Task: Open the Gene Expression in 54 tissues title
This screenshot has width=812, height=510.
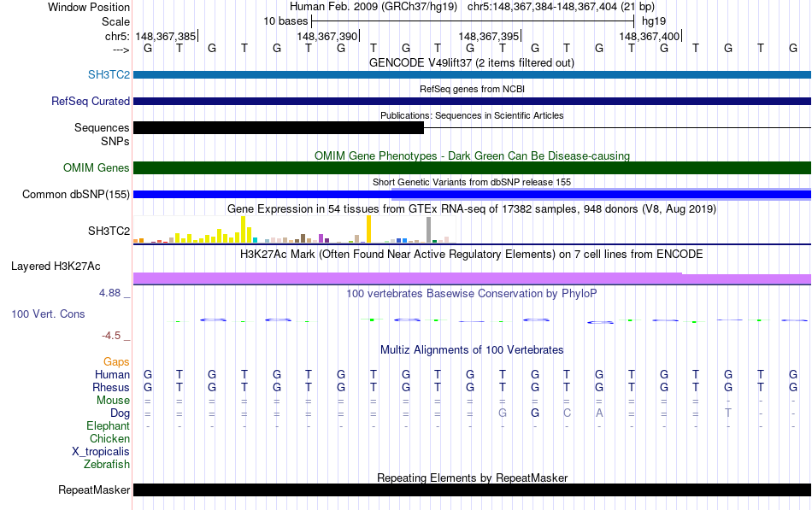Action: pyautogui.click(x=472, y=208)
